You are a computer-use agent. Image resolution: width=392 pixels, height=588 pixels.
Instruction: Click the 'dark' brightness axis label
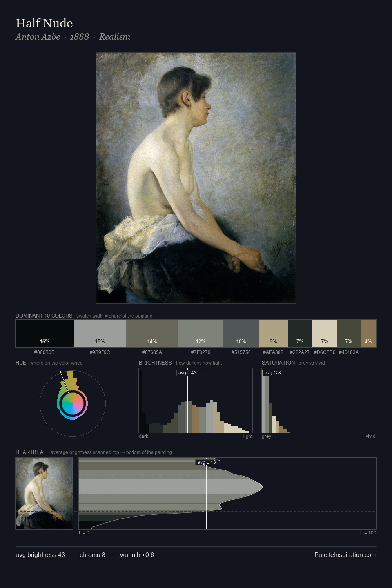(143, 436)
